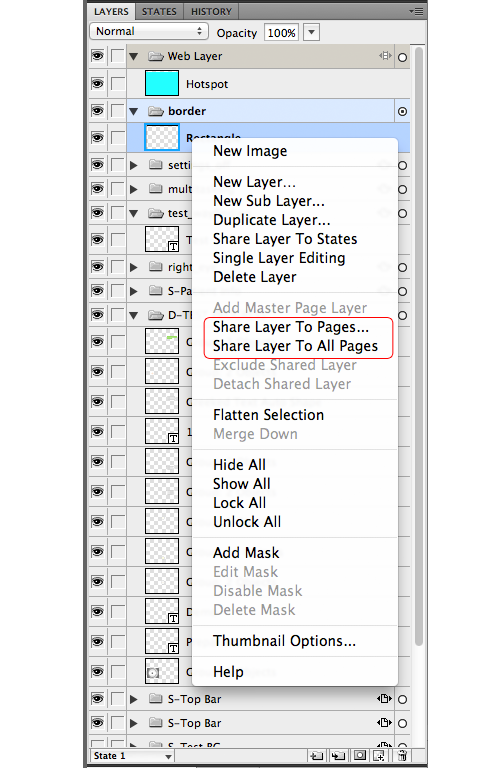This screenshot has width=500, height=768.
Task: Collapse the border layer folder triangle
Action: (x=133, y=112)
